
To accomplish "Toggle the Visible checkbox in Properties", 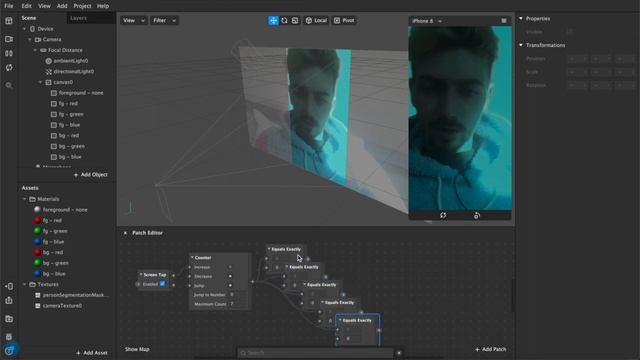I will [569, 32].
